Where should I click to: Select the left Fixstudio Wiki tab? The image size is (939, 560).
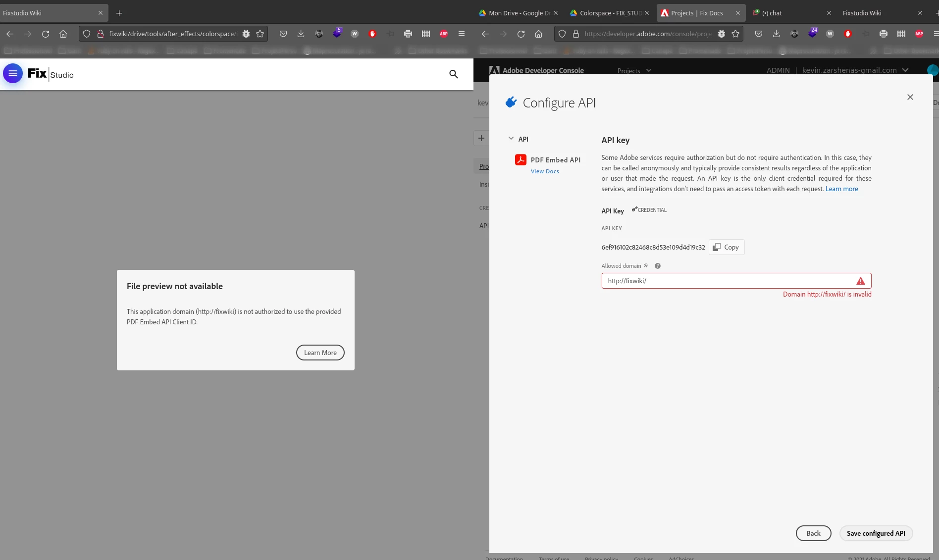[x=53, y=13]
